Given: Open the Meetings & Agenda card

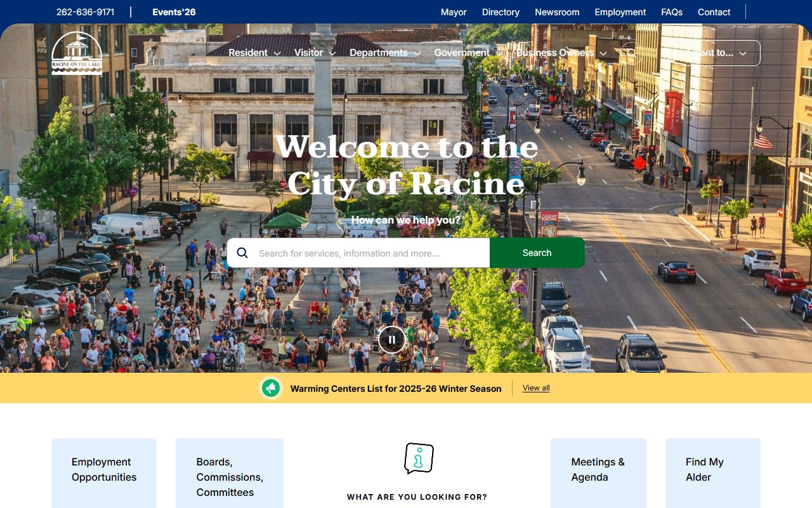Looking at the screenshot, I should click(x=598, y=473).
